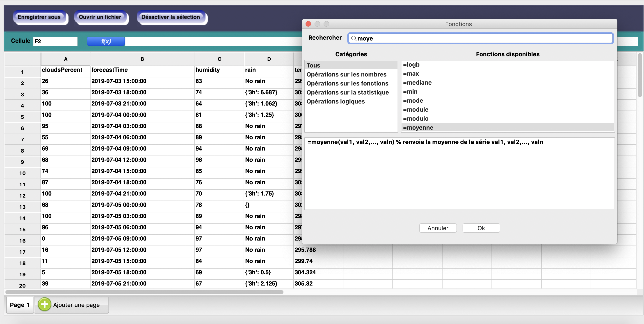
Task: Select column C header
Action: (x=219, y=59)
